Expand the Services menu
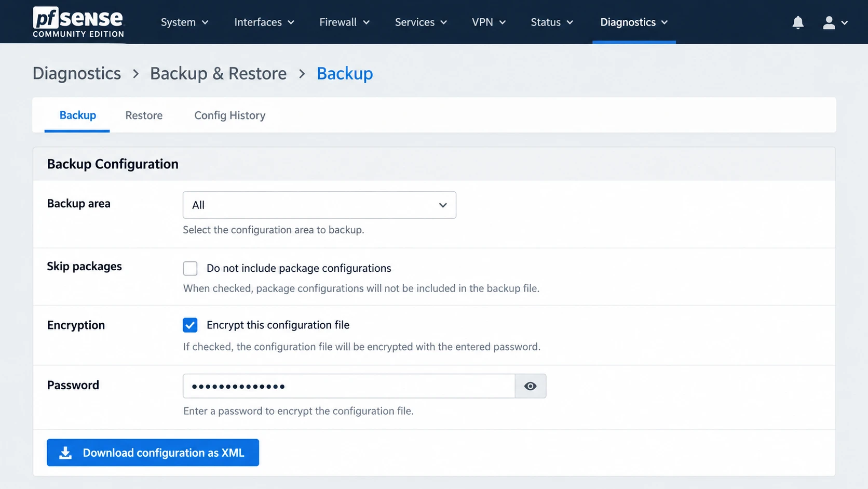Image resolution: width=868 pixels, height=489 pixels. tap(421, 22)
